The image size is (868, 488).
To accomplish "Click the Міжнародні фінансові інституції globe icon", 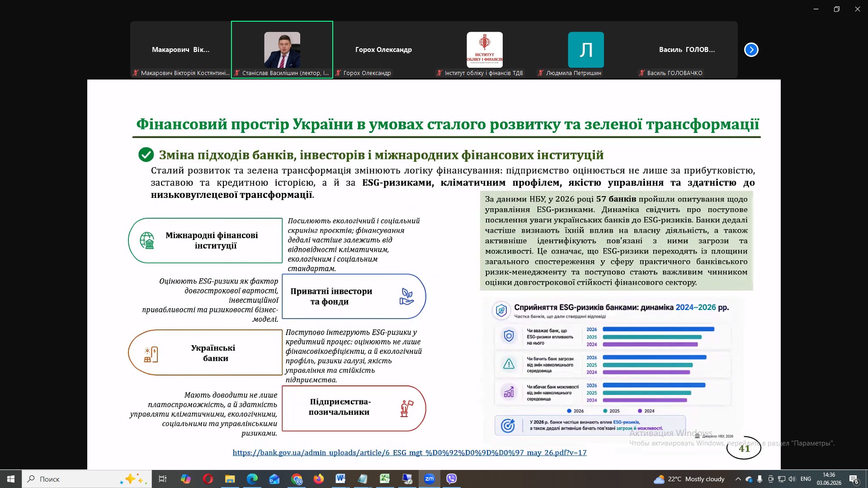I will click(x=147, y=240).
